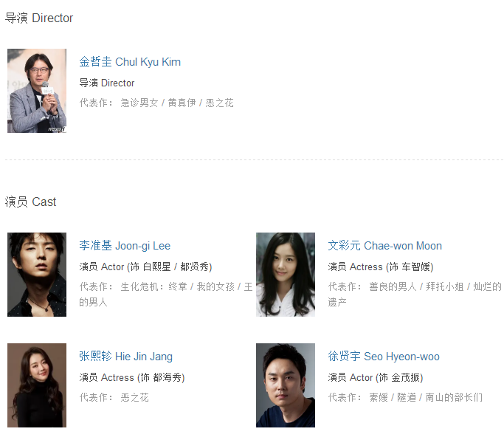Viewport: 504px width, 440px height.
Task: Open the 李准基 Joon-gi Lee name link
Action: coord(125,246)
